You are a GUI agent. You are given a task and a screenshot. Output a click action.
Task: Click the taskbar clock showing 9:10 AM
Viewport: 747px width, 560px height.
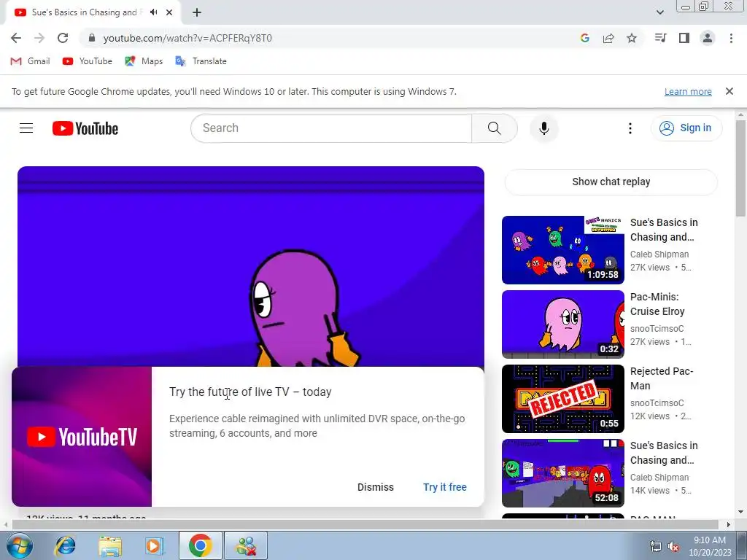[x=709, y=546]
